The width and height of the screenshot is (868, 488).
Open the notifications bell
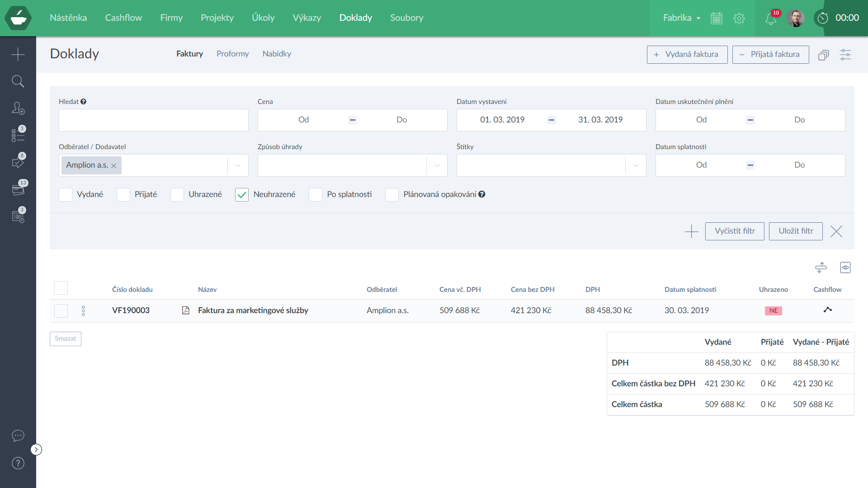pyautogui.click(x=770, y=19)
